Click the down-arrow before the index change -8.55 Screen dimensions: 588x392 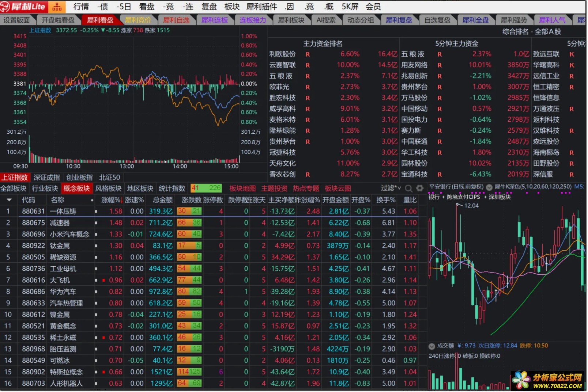pyautogui.click(x=103, y=30)
